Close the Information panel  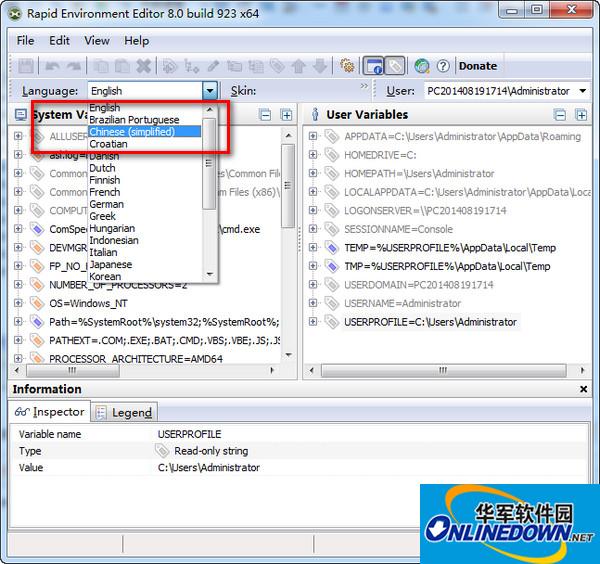(583, 389)
